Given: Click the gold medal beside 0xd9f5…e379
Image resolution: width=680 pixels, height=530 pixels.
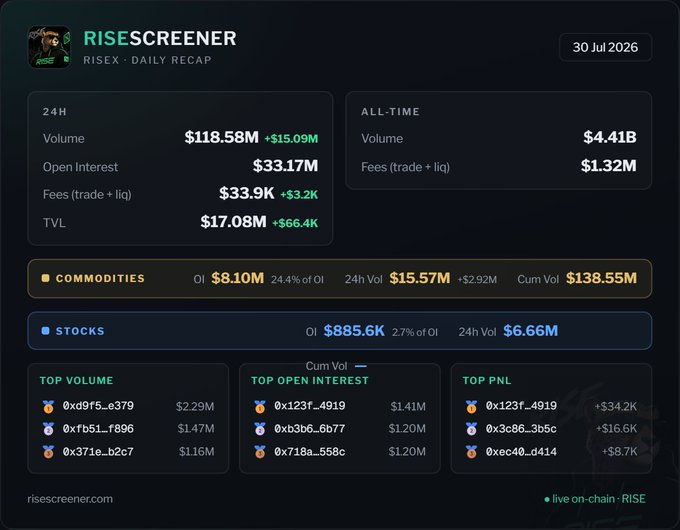Looking at the screenshot, I should coord(48,406).
